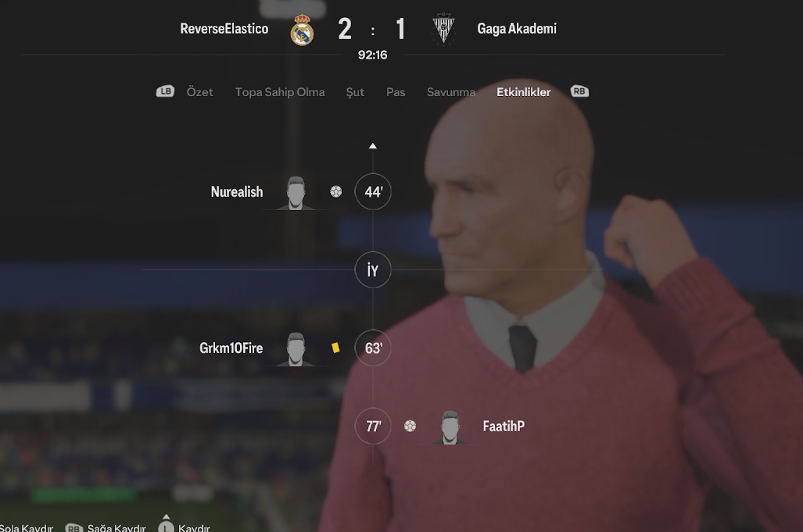This screenshot has height=532, width=803.
Task: Switch to Topa Sahip Olma tab
Action: tap(280, 92)
